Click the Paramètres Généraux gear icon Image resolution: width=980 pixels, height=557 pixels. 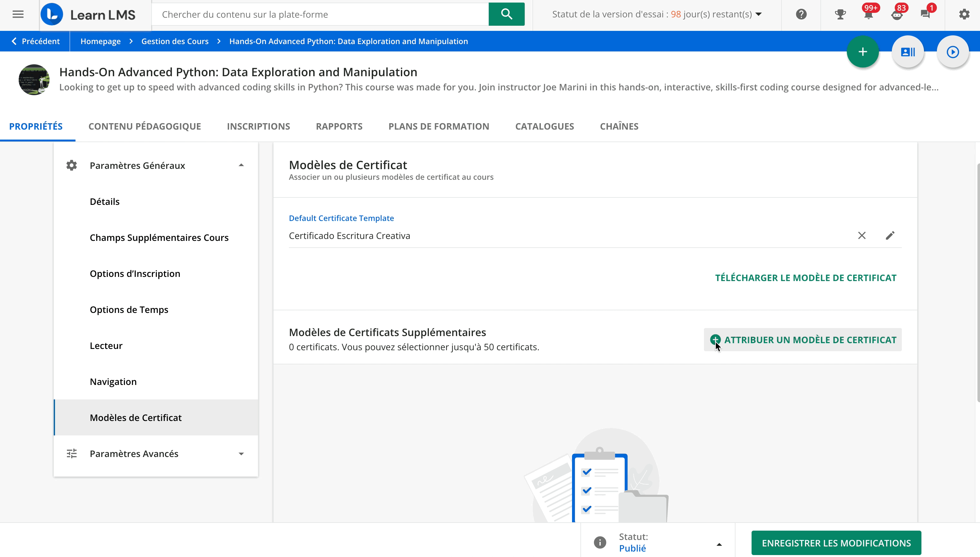[71, 166]
